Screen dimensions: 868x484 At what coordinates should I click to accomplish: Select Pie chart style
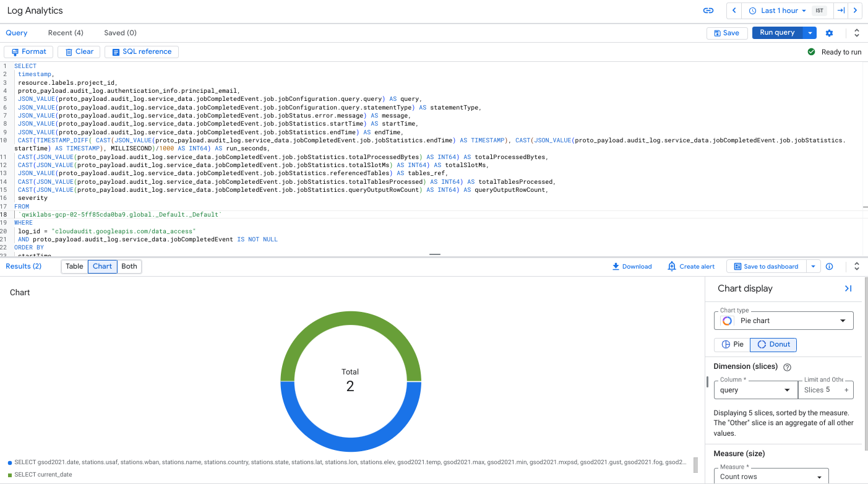pos(733,344)
